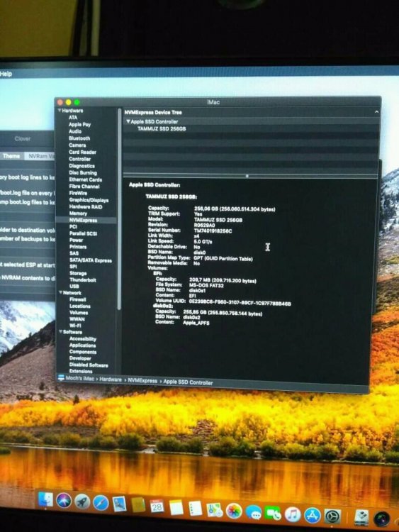Open Calendar icon showing 28
The image size is (399, 532).
[x=157, y=506]
